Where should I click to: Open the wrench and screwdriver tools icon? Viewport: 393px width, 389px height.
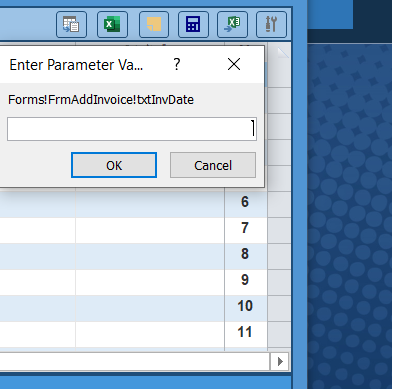point(271,24)
